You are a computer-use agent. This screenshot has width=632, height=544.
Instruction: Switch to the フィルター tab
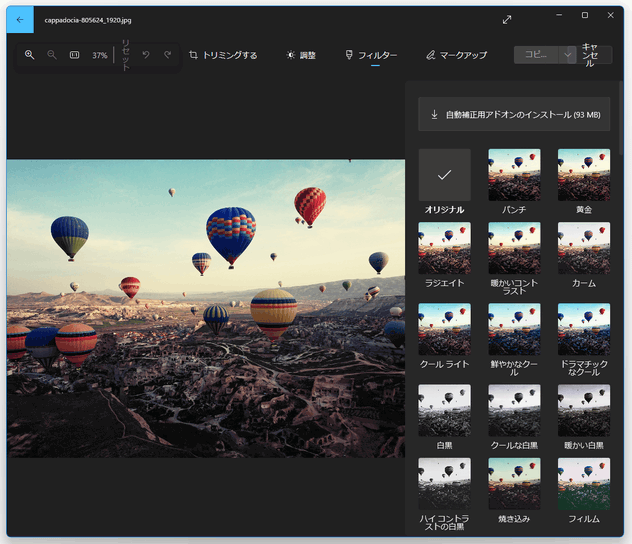(x=371, y=55)
